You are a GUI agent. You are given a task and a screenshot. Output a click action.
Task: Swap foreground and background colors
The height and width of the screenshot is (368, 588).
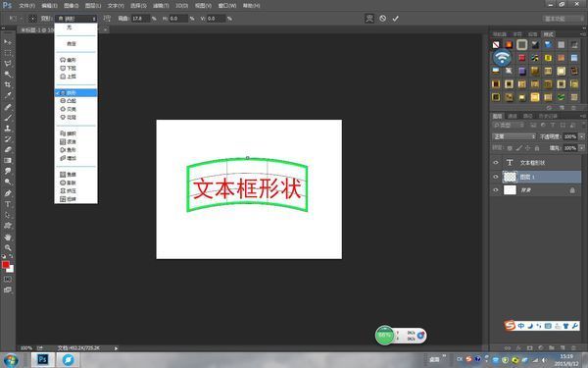[11, 256]
